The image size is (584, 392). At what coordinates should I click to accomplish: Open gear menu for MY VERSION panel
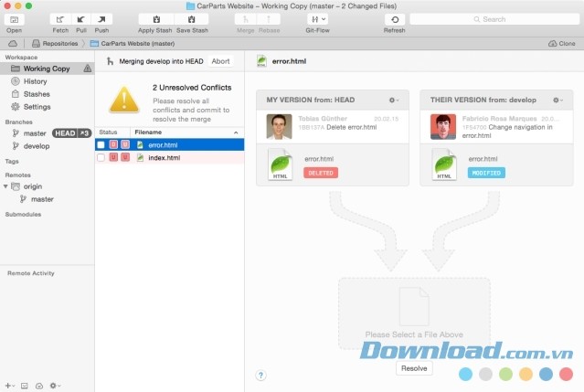[x=393, y=100]
